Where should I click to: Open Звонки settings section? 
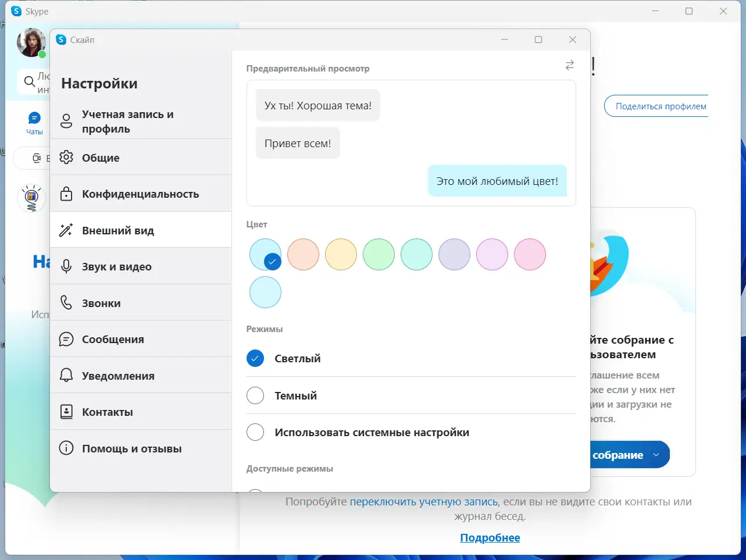[141, 302]
